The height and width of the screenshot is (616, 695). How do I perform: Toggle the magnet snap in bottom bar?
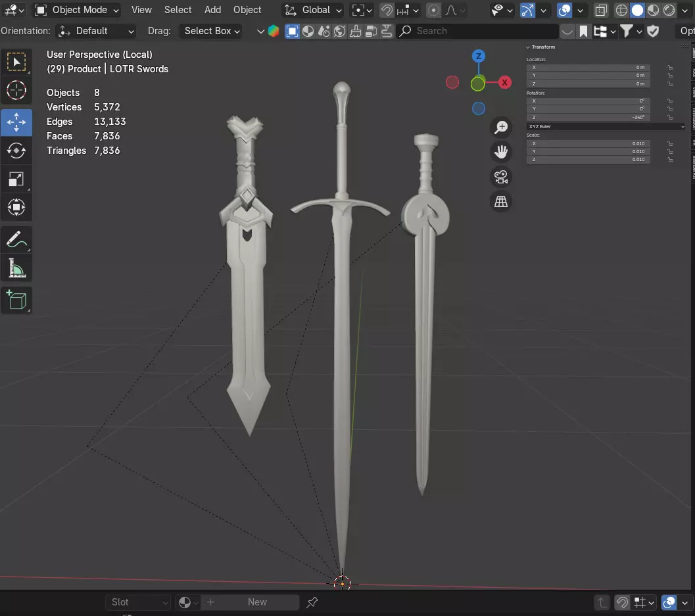(x=622, y=602)
